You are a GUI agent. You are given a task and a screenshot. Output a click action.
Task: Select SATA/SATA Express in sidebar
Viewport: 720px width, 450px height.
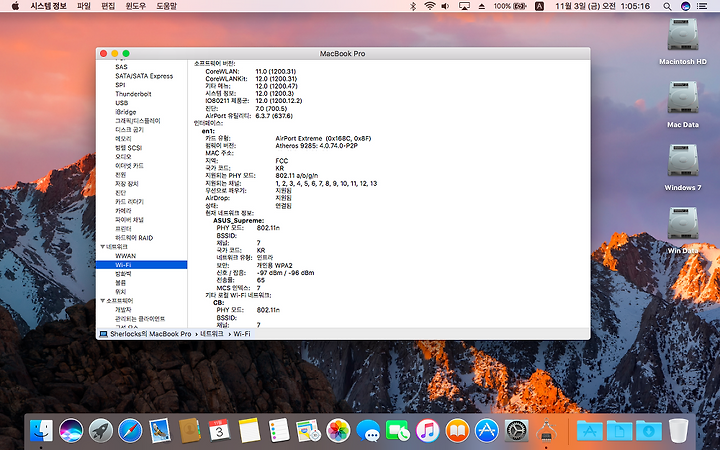(x=144, y=76)
